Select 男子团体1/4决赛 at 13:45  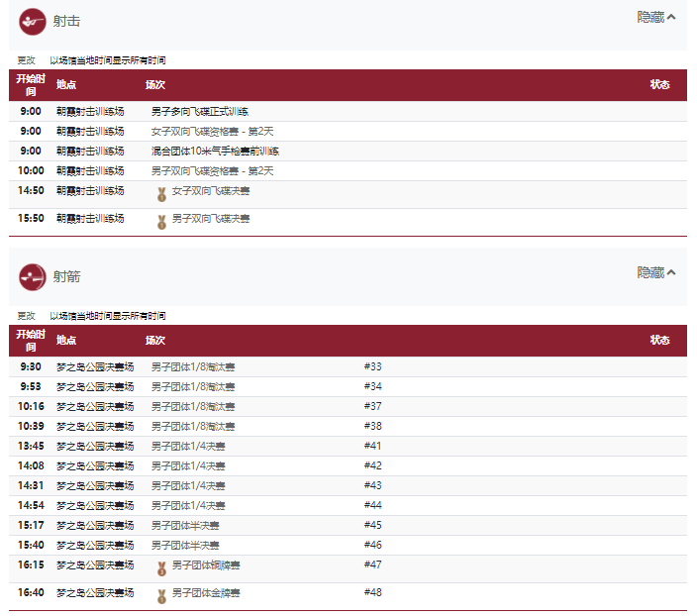coord(188,447)
